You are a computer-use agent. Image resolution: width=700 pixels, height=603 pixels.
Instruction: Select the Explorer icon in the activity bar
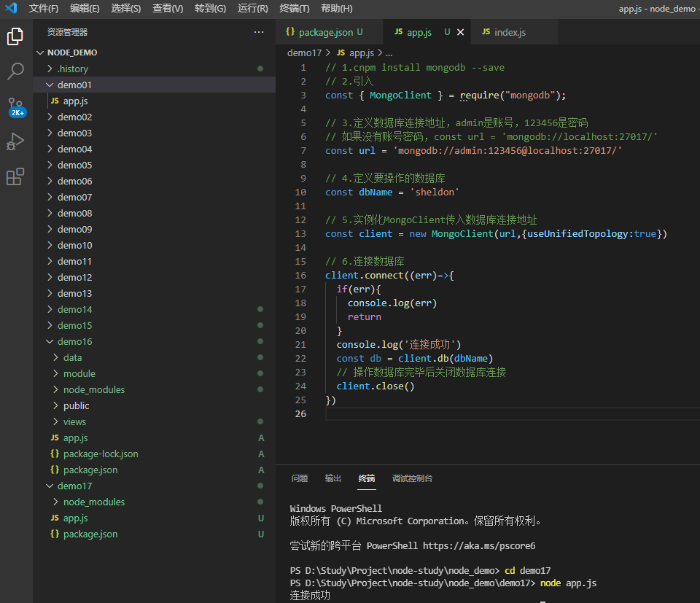[16, 34]
